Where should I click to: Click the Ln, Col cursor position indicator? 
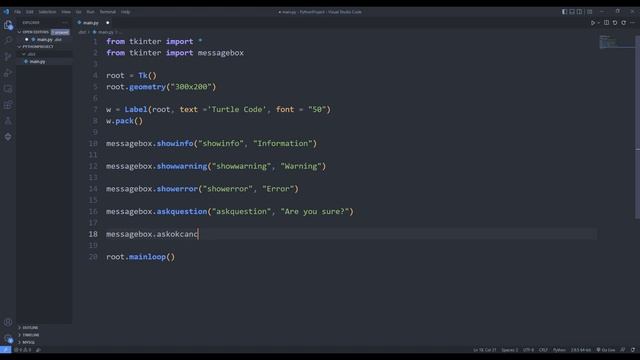pos(484,350)
